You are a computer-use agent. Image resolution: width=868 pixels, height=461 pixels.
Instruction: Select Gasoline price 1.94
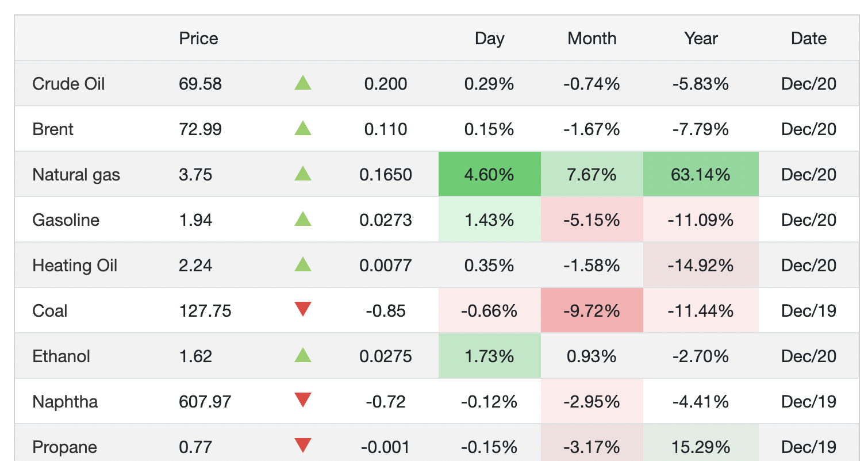point(195,220)
